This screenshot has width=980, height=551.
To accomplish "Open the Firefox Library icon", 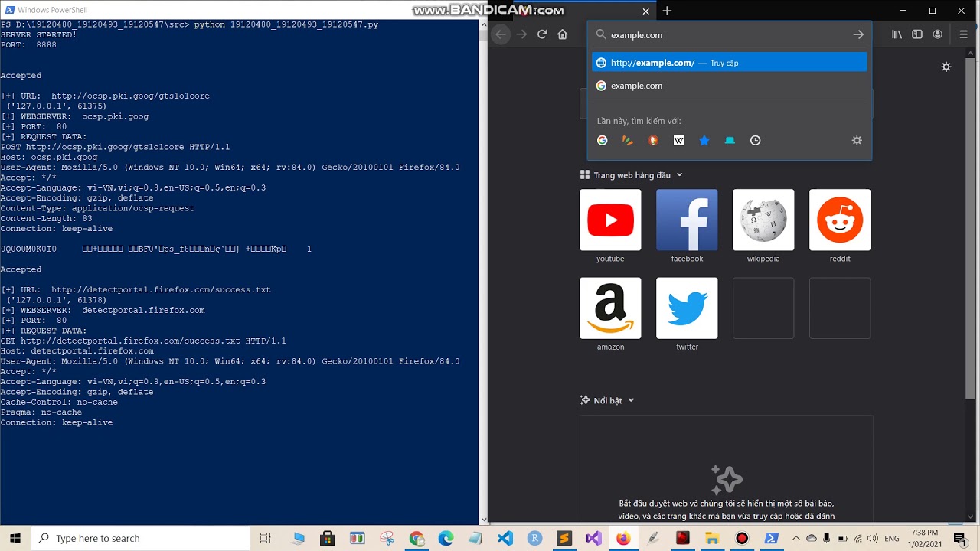I will point(897,34).
